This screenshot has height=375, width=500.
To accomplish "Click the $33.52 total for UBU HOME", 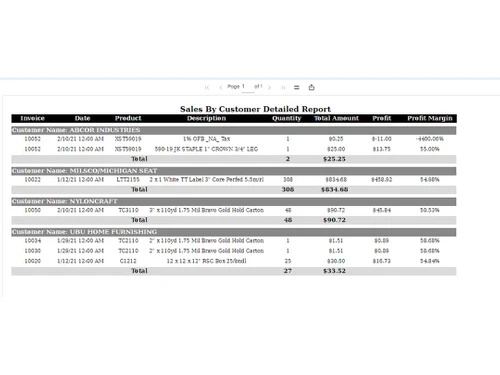I will [x=334, y=271].
